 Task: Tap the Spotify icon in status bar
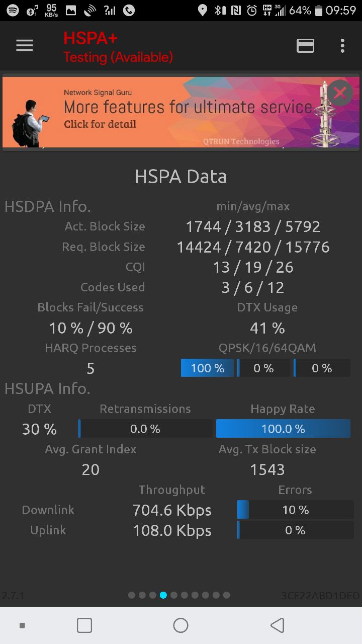(x=13, y=10)
